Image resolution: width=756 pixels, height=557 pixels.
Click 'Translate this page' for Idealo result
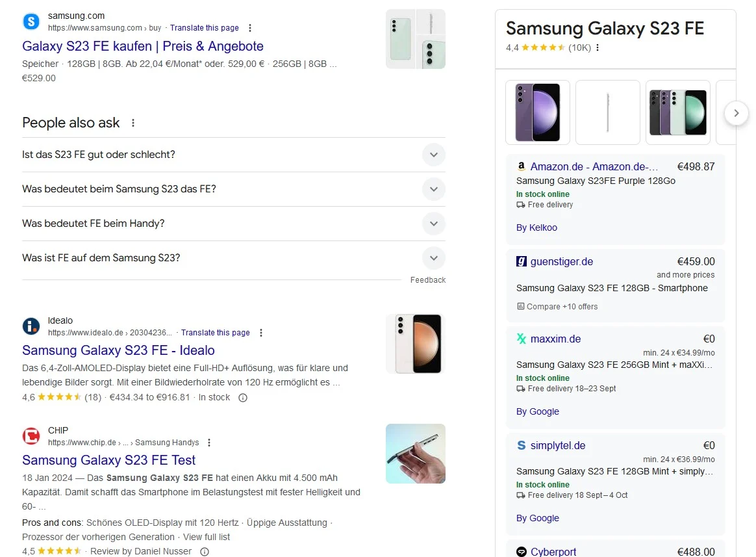click(x=216, y=333)
